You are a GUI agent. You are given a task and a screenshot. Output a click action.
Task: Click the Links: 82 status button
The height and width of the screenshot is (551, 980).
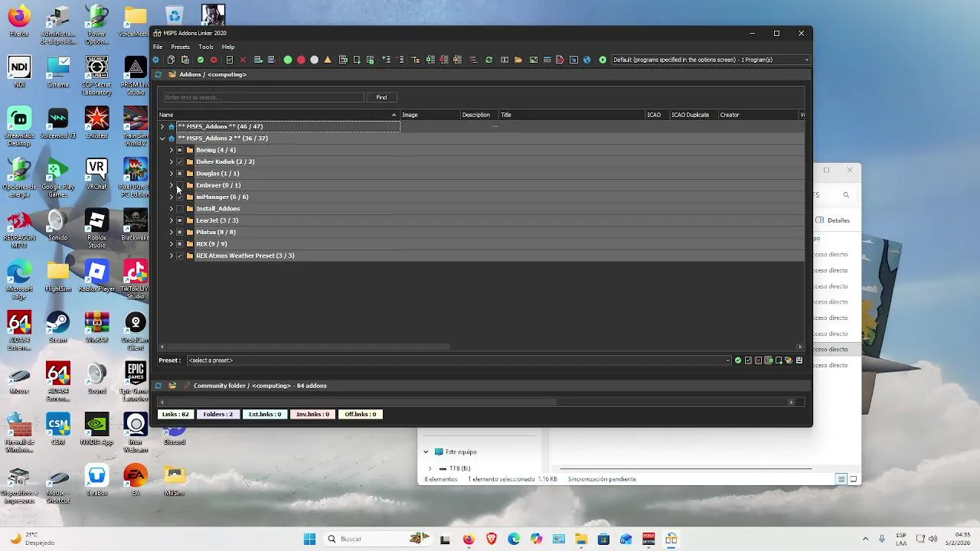[175, 414]
